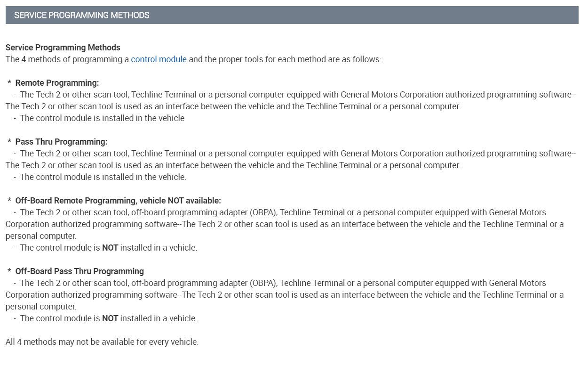
Task: Click the "All 4 methods may not be available" sentence
Action: (x=102, y=342)
